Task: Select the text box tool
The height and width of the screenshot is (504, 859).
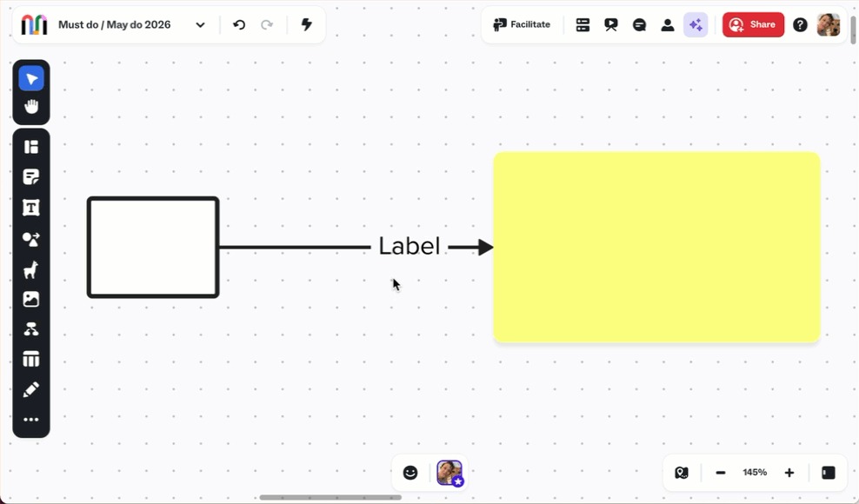Action: 31,208
